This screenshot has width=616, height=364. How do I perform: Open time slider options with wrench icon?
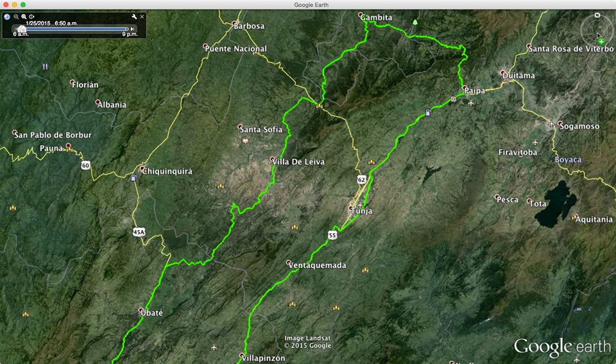[x=134, y=17]
